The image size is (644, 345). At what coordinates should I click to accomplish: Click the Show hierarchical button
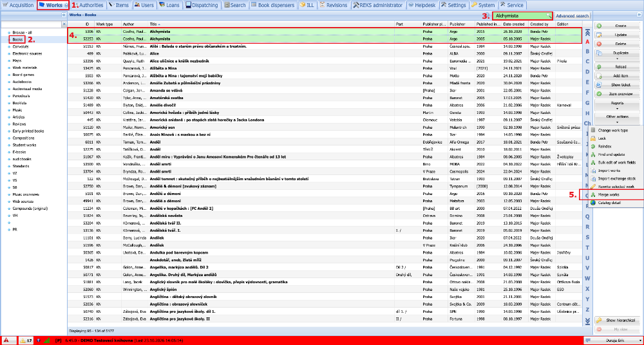[x=618, y=320]
